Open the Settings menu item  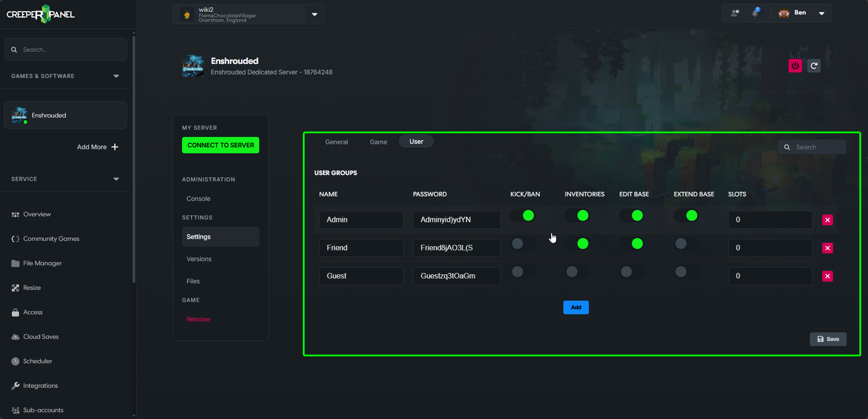click(x=221, y=237)
